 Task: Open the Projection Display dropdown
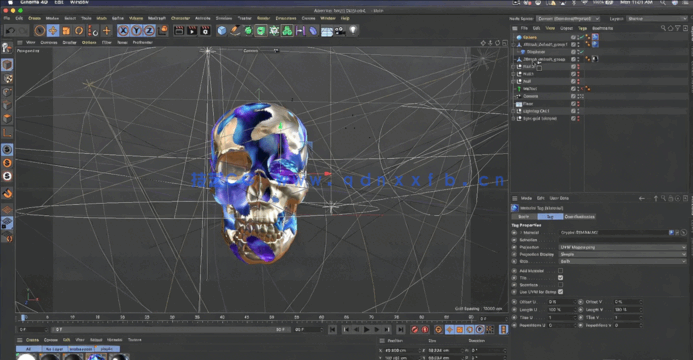[622, 254]
